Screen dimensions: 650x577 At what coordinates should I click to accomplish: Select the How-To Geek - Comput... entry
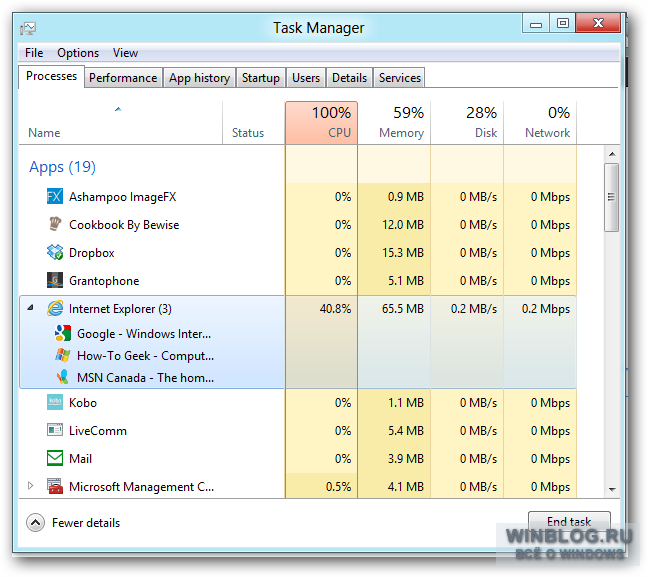pos(146,356)
